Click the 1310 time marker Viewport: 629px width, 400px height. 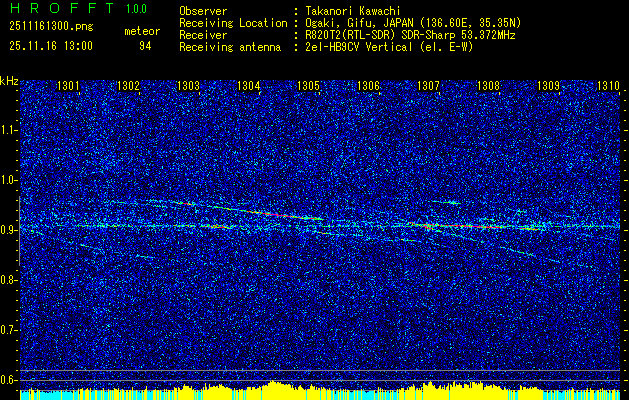tap(609, 86)
